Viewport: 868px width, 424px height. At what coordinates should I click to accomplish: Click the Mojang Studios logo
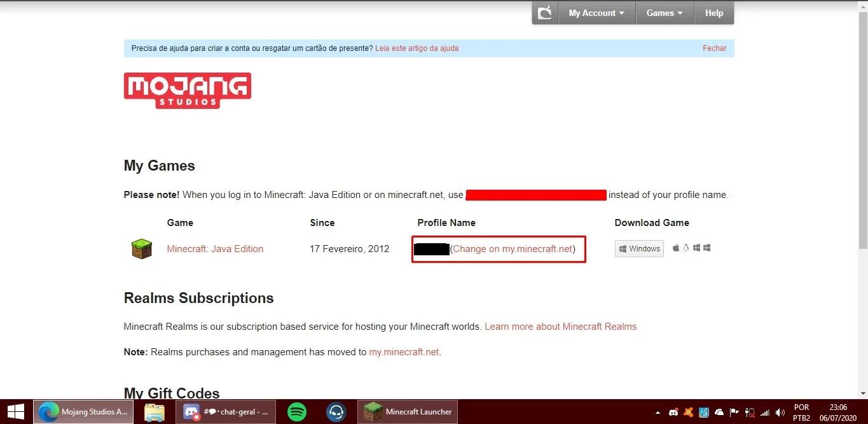click(x=188, y=90)
